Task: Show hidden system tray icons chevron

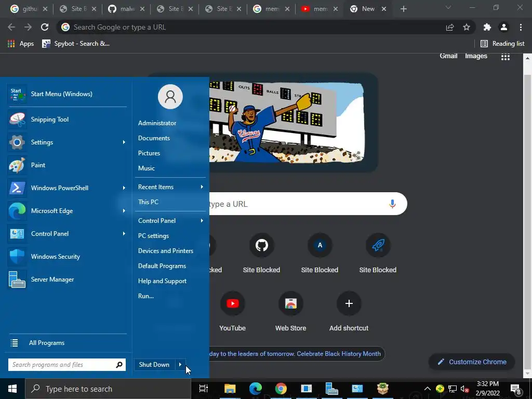Action: (428, 389)
